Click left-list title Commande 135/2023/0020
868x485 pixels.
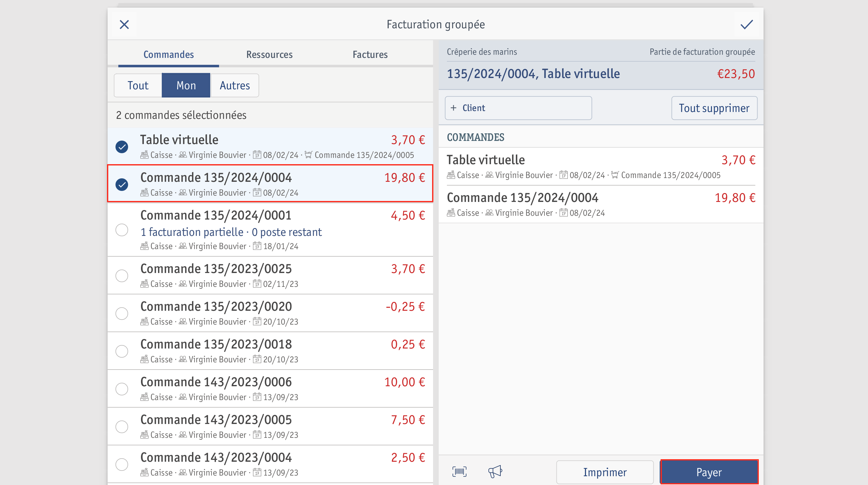(216, 306)
